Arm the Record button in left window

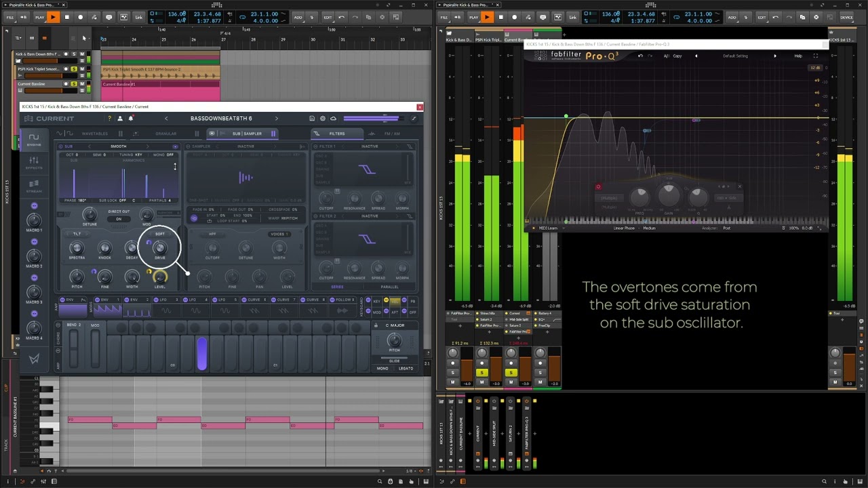(x=80, y=17)
